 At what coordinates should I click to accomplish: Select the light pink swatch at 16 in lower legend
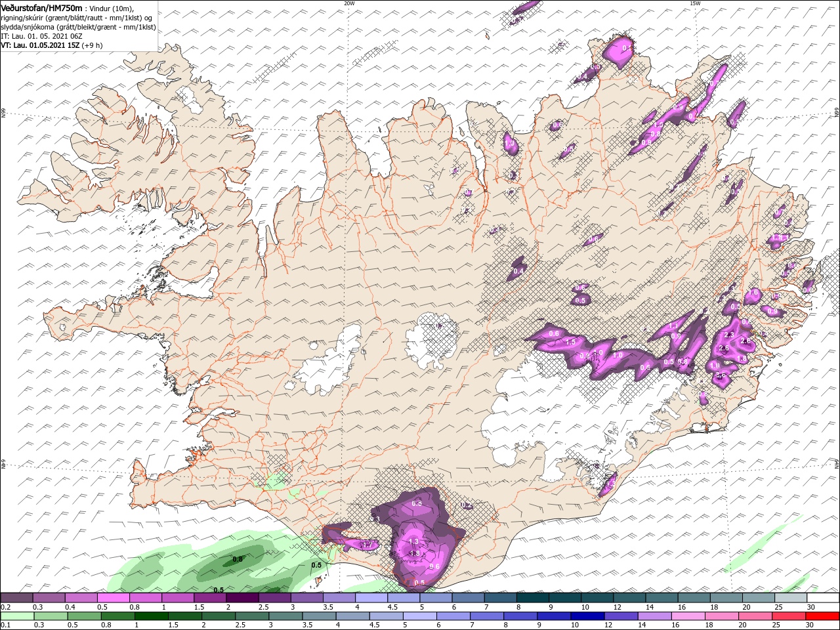coord(689,616)
